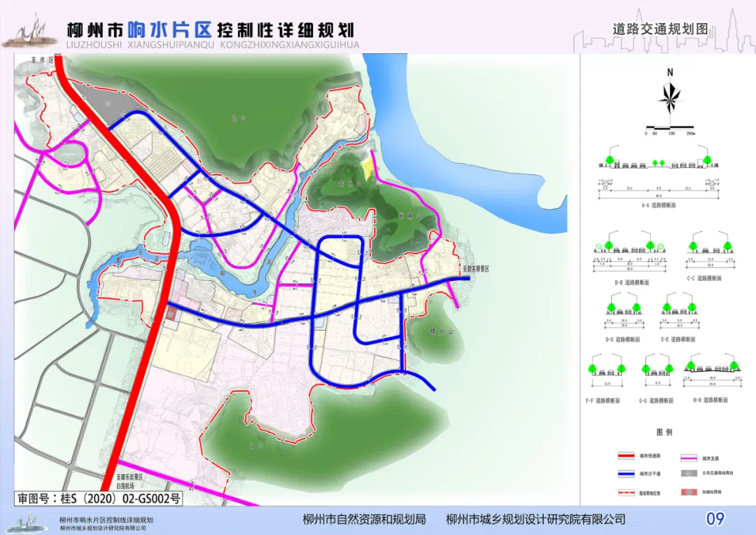The height and width of the screenshot is (535, 756).
Task: Click the 图例 legend heading
Action: [664, 432]
